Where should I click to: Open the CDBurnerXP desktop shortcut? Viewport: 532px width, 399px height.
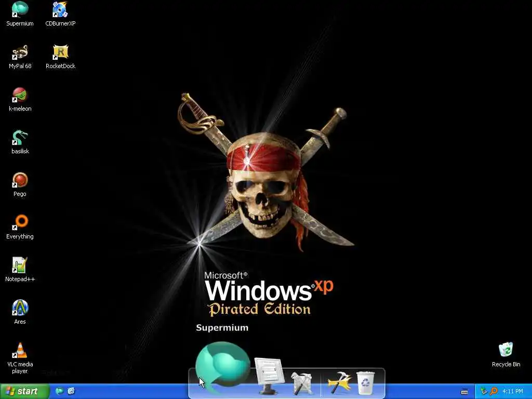60,14
